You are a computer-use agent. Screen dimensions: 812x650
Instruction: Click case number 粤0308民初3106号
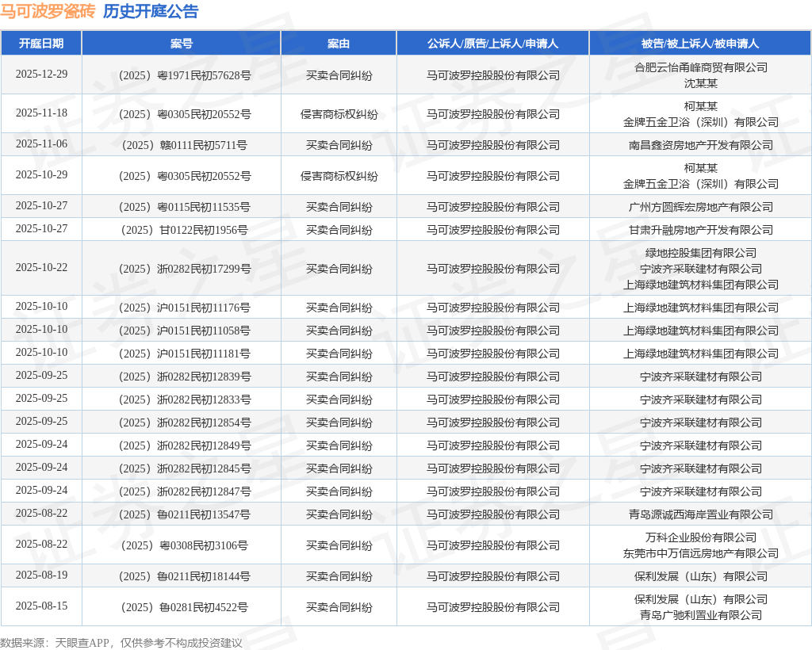pyautogui.click(x=204, y=545)
